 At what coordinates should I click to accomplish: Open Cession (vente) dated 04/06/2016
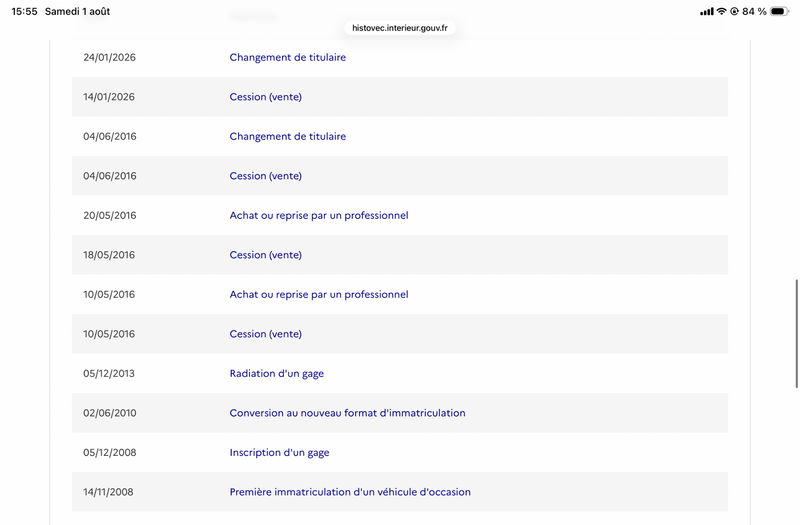click(265, 176)
